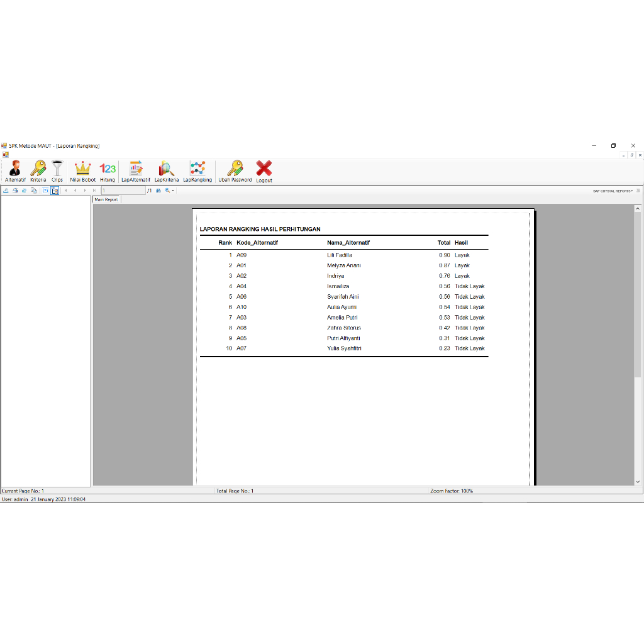Open Ubah Password

pyautogui.click(x=235, y=171)
